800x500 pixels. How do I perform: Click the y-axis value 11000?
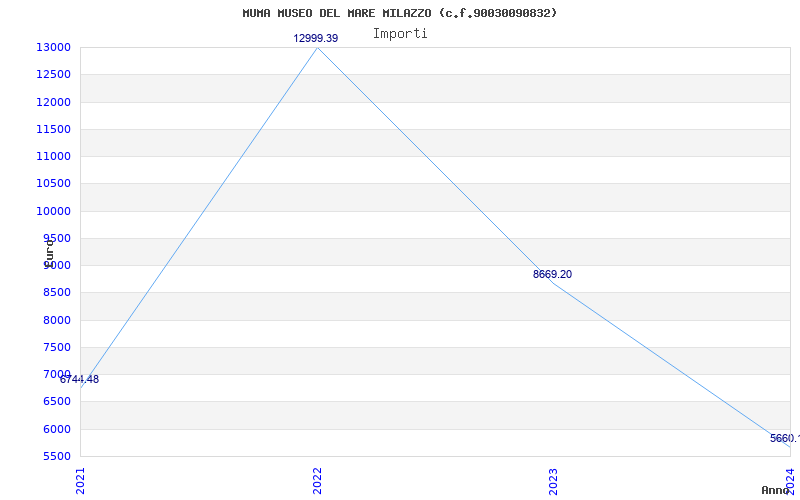pos(53,156)
